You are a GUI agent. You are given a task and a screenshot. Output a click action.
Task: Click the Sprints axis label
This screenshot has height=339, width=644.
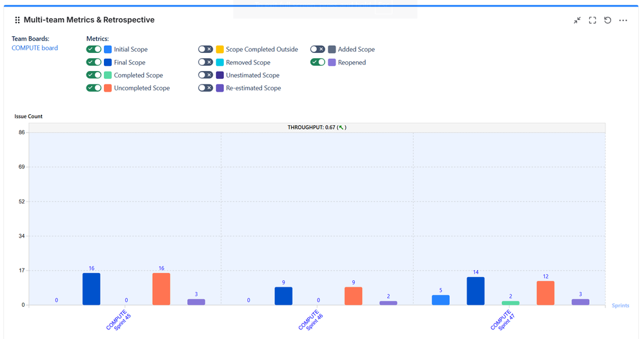620,305
